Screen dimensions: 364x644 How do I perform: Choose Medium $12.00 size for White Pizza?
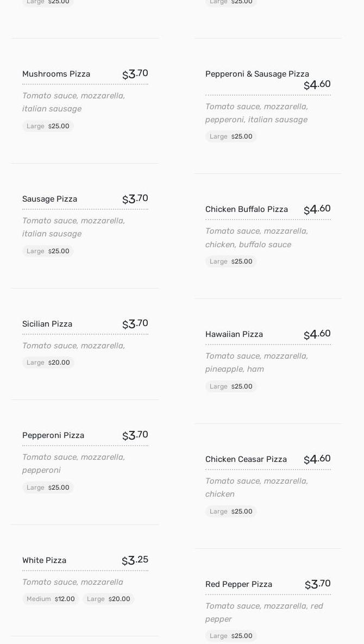(x=51, y=599)
